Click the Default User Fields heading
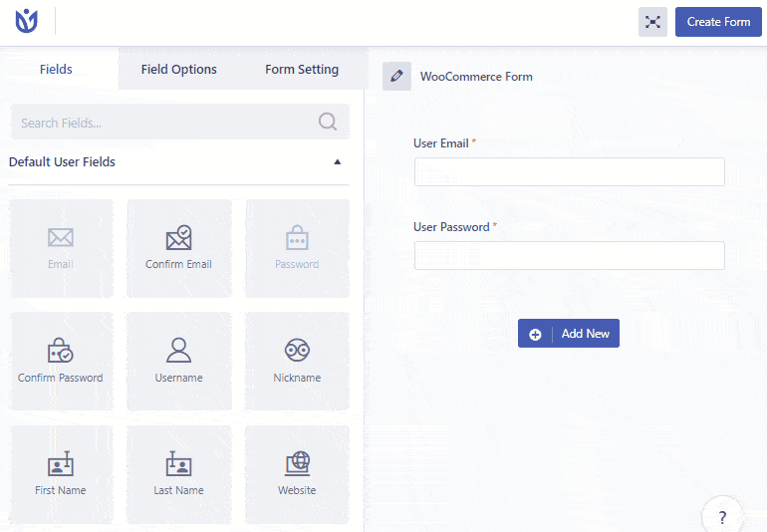 [62, 162]
